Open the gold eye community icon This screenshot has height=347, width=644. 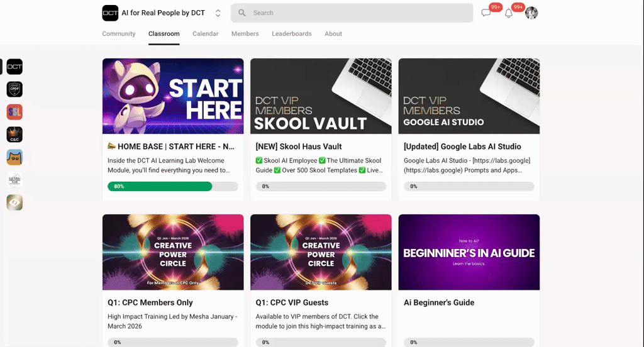[x=14, y=202]
